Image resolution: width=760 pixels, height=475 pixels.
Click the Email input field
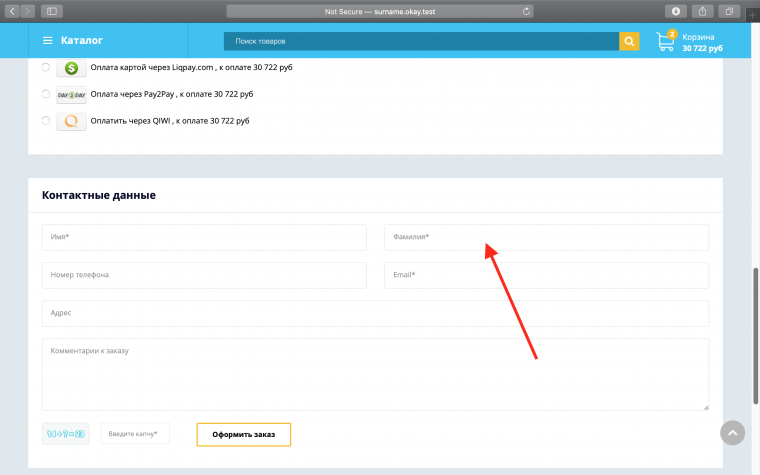coord(546,275)
